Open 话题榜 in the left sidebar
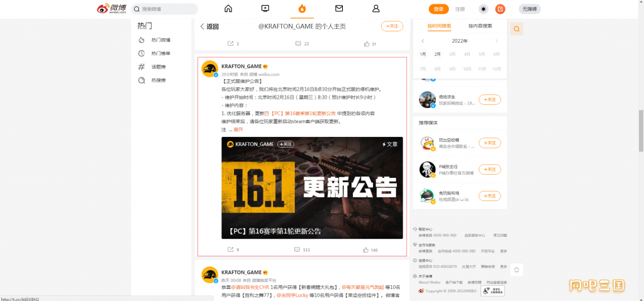 coord(158,67)
